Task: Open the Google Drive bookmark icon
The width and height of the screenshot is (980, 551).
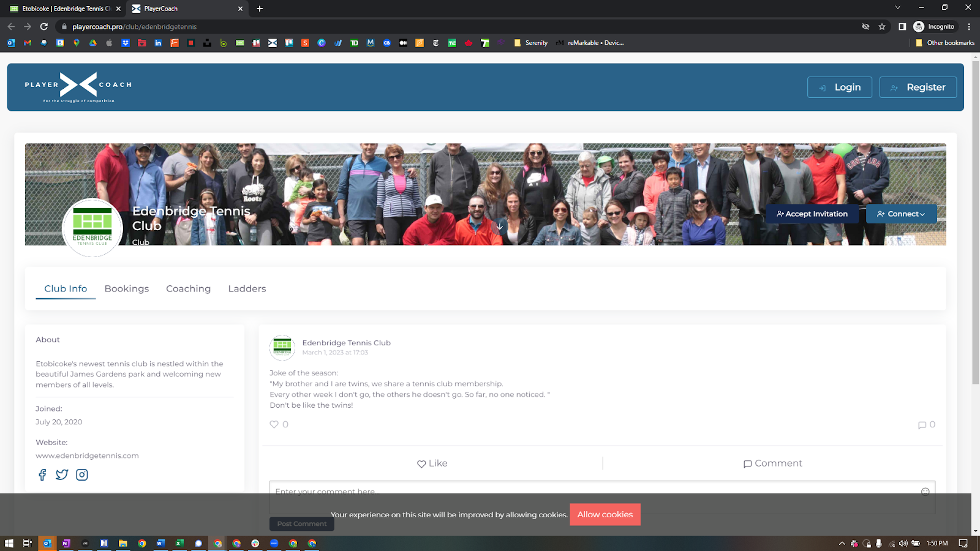Action: 93,43
